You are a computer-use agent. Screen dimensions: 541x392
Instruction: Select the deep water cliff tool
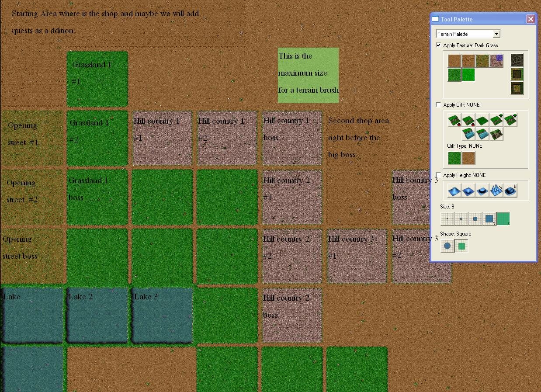468,134
